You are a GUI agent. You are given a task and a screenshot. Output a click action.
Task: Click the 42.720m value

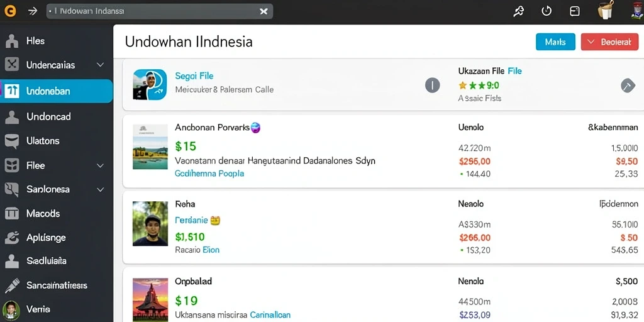(475, 148)
